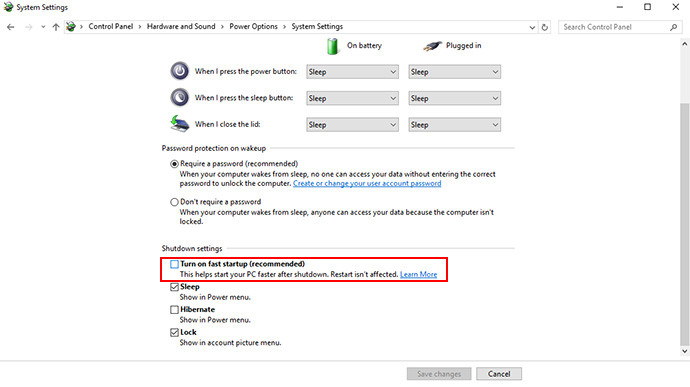Viewport: 690px width, 387px height.
Task: Click the Search Control Panel field
Action: click(620, 27)
